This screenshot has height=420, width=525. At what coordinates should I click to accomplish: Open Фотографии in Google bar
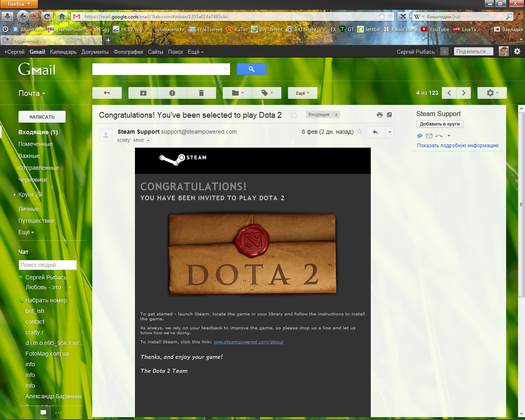click(128, 52)
